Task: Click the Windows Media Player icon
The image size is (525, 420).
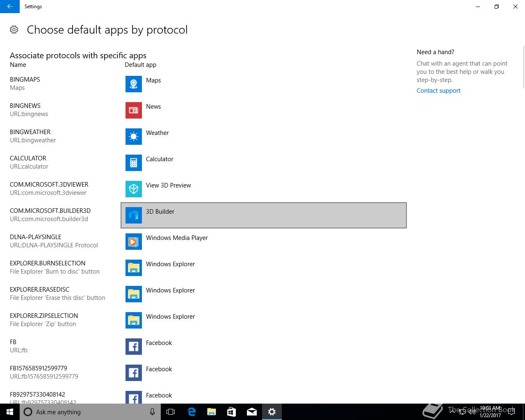Action: coord(134,242)
